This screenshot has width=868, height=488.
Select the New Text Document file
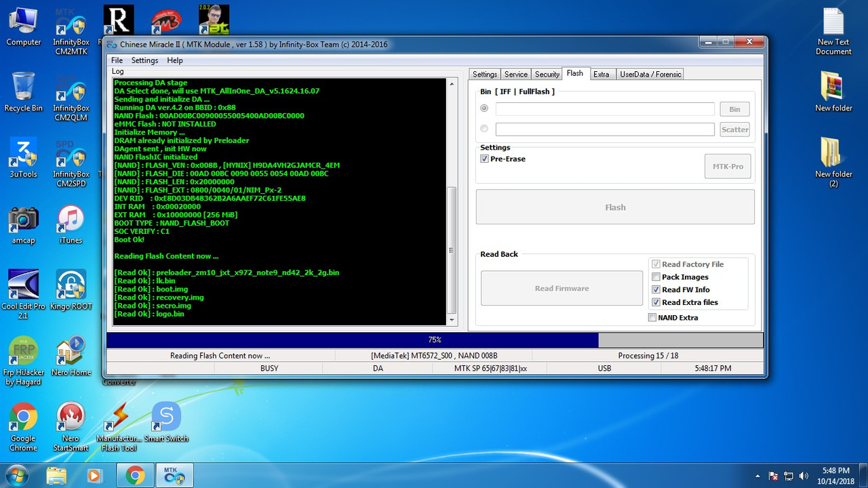coord(833,32)
